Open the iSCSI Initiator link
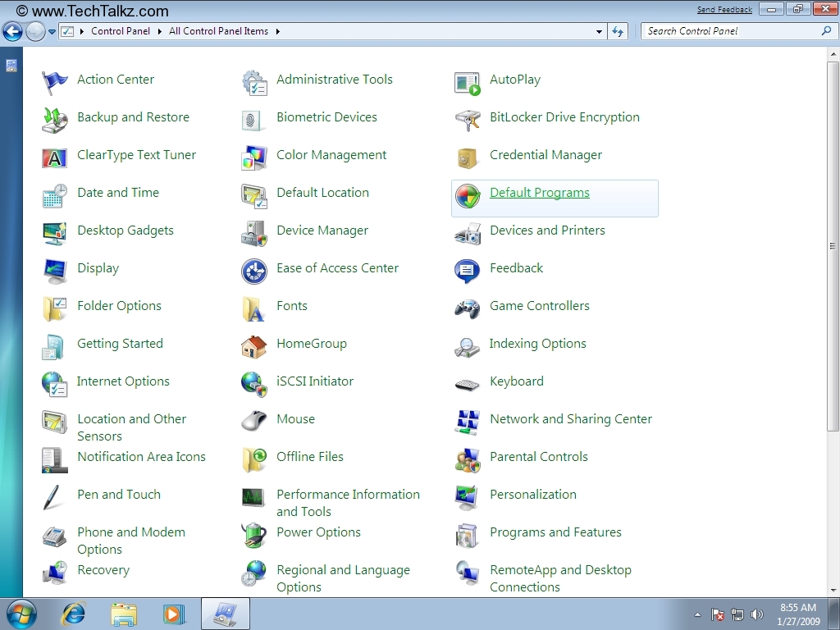Screen dimensions: 840x630 coord(315,381)
